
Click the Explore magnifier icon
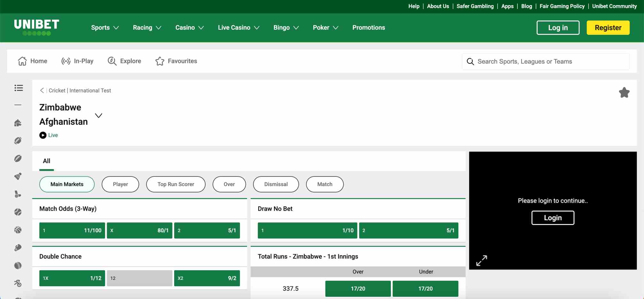[112, 61]
